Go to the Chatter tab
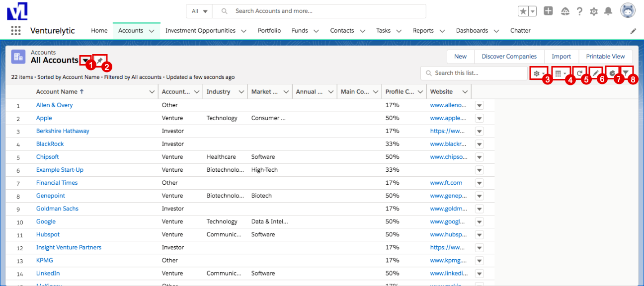 [520, 31]
